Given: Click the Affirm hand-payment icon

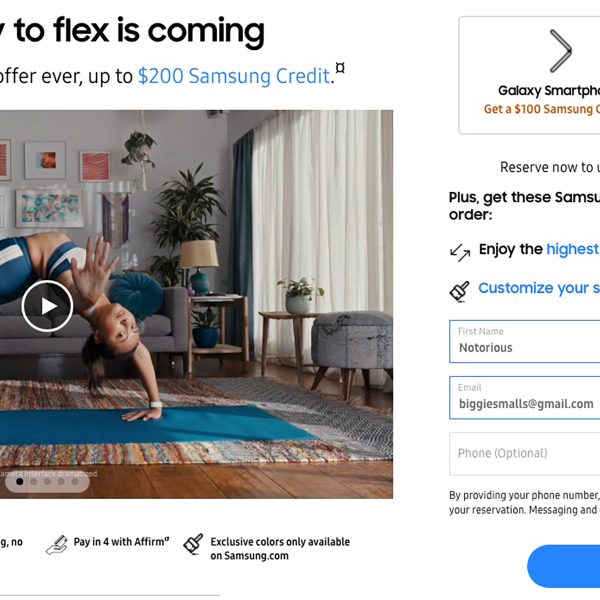Looking at the screenshot, I should 57,545.
